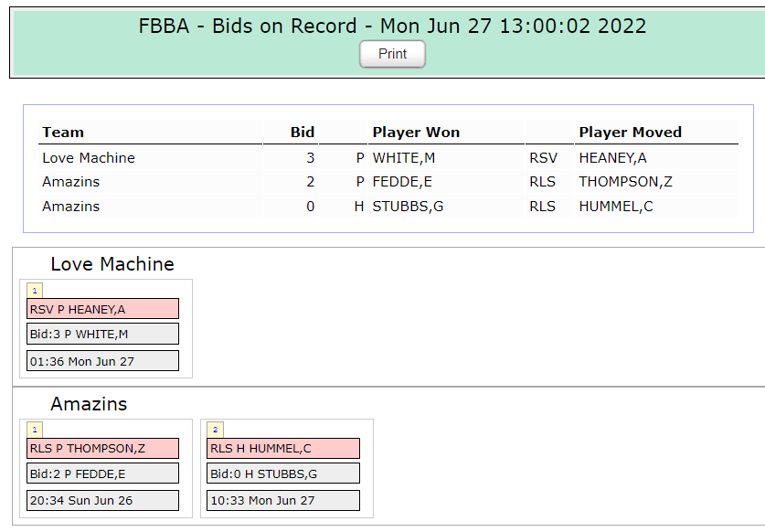This screenshot has height=532, width=765.
Task: Select the RLS P THOMPSON,Z pink box
Action: coord(102,449)
